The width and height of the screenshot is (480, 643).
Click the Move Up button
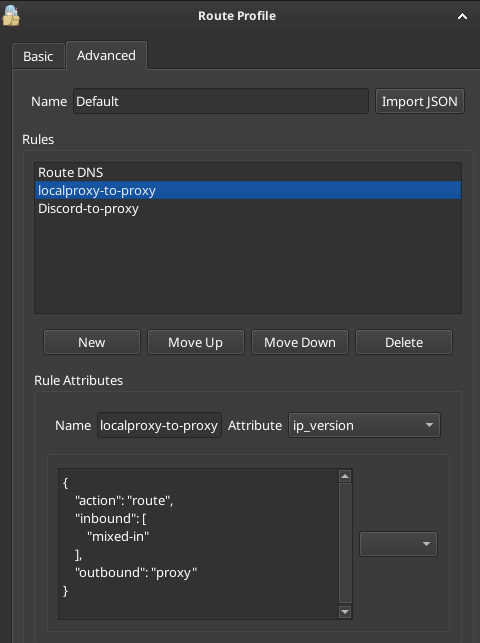click(196, 342)
